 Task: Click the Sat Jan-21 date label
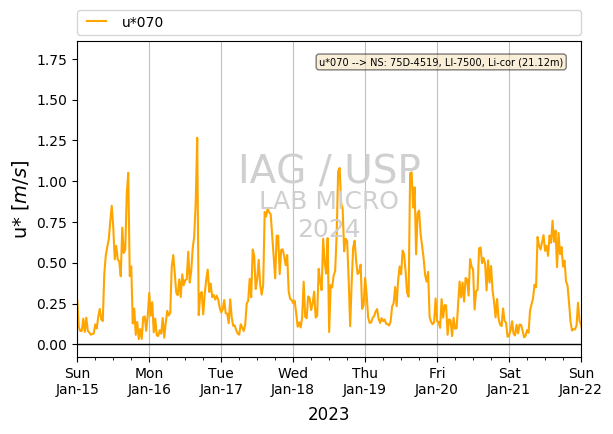[x=509, y=381]
